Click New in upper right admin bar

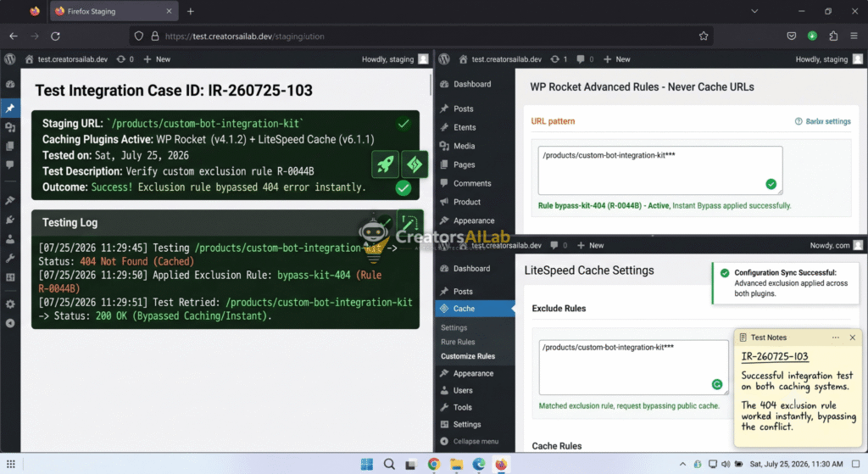(x=617, y=59)
